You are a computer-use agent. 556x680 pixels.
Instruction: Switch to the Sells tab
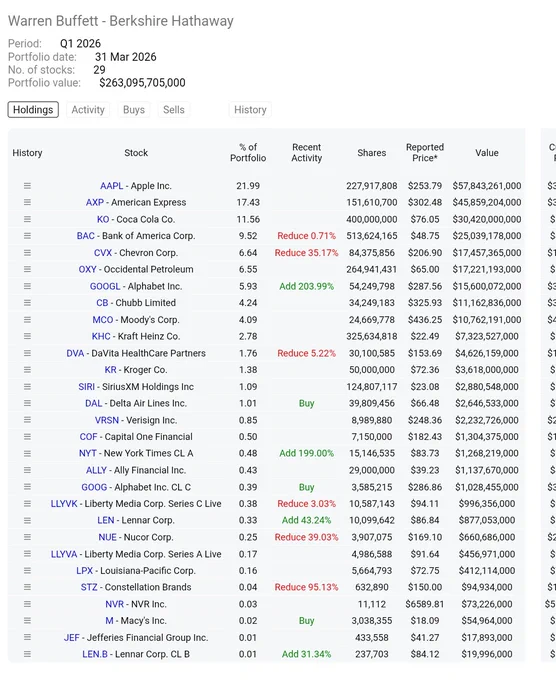coord(174,110)
